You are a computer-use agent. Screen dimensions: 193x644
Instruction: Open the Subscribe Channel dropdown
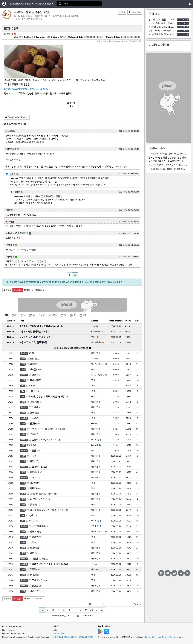click(x=21, y=4)
